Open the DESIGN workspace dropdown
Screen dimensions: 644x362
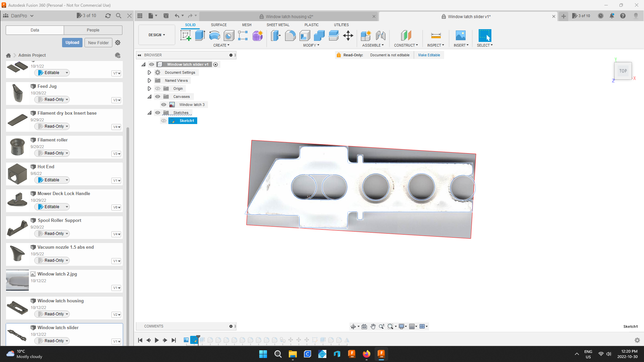tap(156, 35)
